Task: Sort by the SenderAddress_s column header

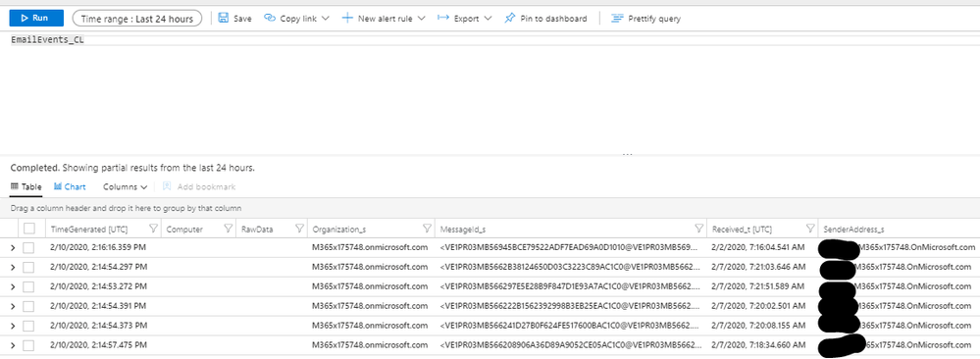Action: point(853,230)
